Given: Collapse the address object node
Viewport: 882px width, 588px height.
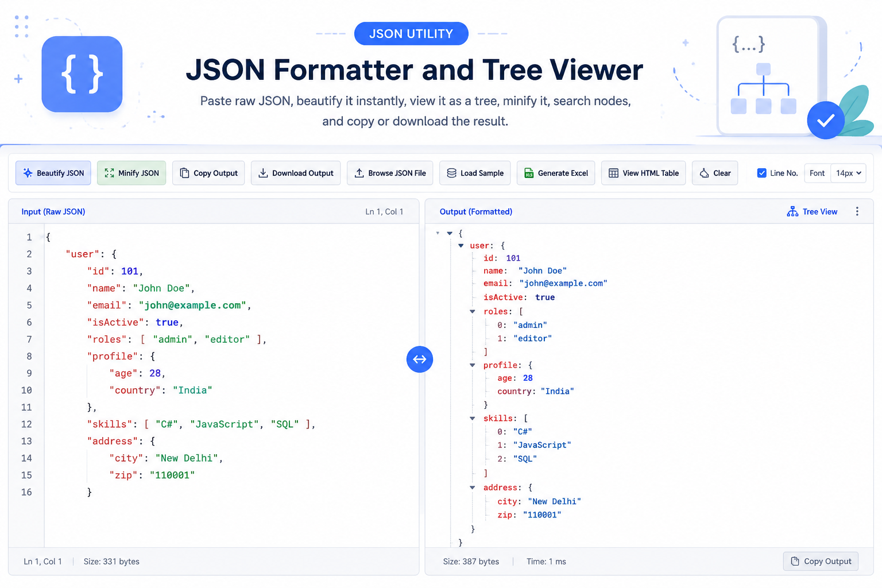Looking at the screenshot, I should pos(473,488).
